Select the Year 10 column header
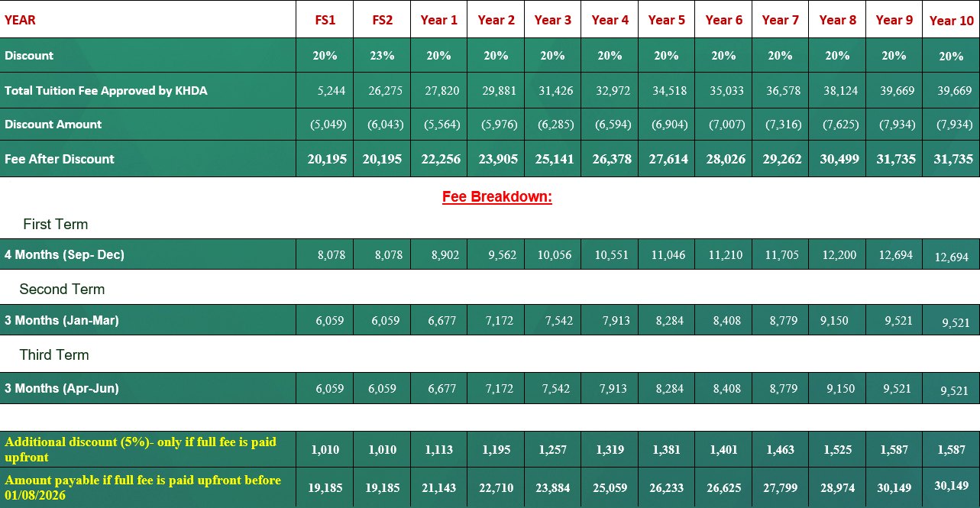 pyautogui.click(x=951, y=21)
